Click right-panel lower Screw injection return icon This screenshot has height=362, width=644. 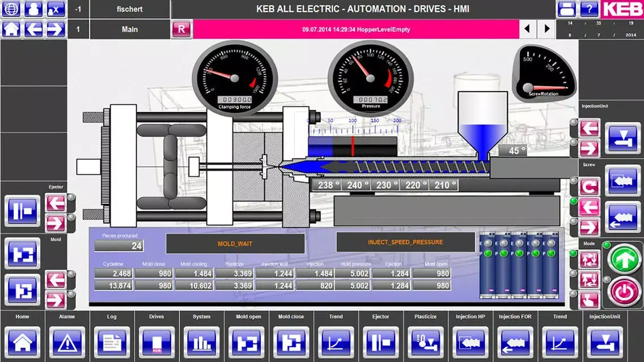coord(623,218)
